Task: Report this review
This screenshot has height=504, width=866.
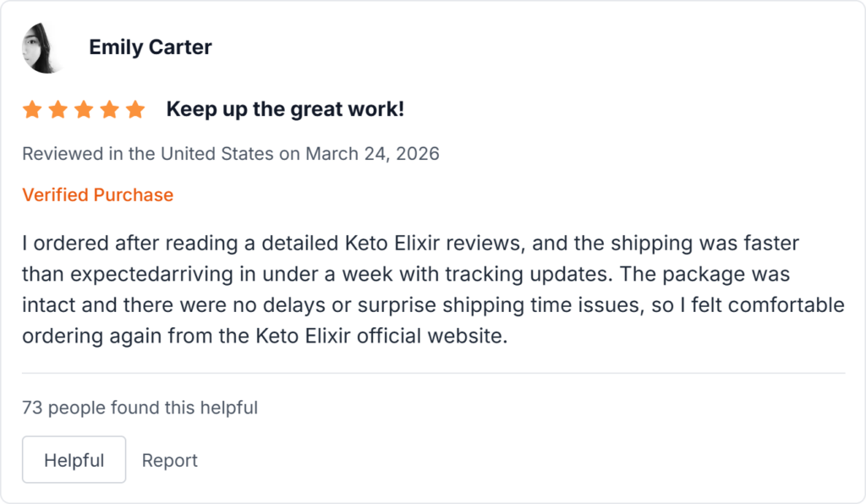Action: pos(169,461)
